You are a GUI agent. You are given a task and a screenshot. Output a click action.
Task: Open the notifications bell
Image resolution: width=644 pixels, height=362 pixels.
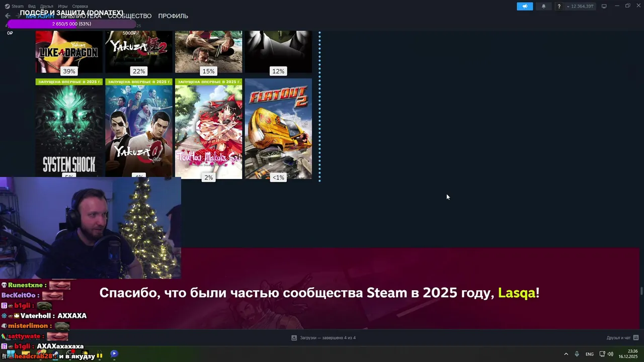(543, 7)
